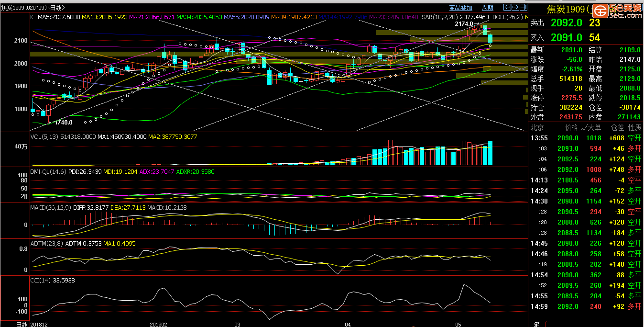Click the 性质 nature column header
Image resolution: width=644 pixels, height=327 pixels.
(x=634, y=127)
